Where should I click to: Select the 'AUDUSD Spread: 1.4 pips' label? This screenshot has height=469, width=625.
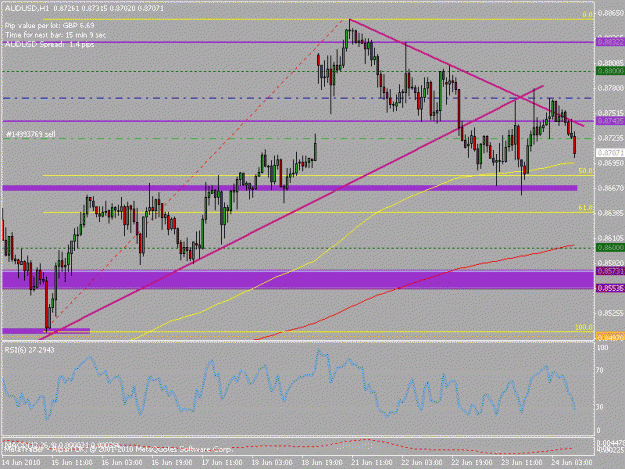point(49,45)
